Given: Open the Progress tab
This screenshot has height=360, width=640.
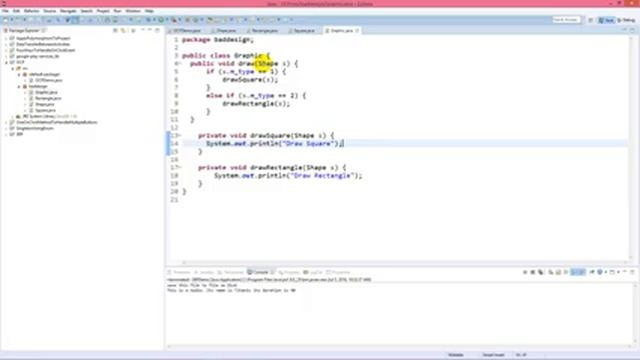Looking at the screenshot, I should coord(289,272).
